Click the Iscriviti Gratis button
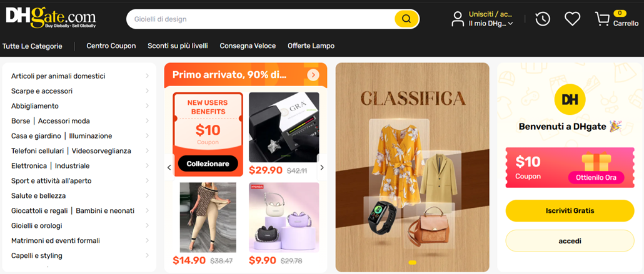The height and width of the screenshot is (274, 644). click(x=570, y=211)
